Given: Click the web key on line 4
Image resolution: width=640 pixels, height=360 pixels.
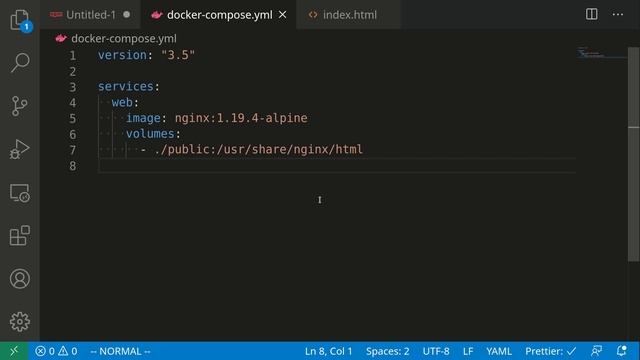Looking at the screenshot, I should [x=122, y=102].
